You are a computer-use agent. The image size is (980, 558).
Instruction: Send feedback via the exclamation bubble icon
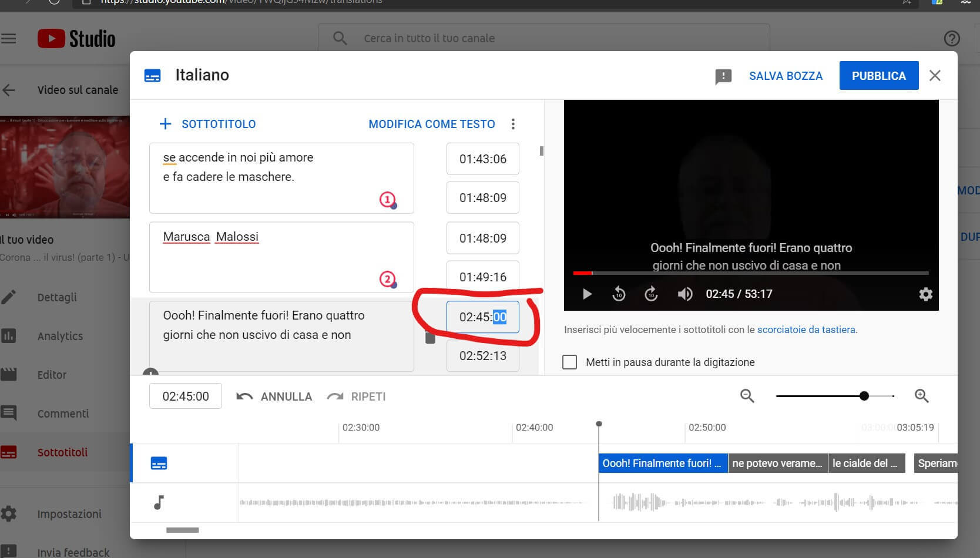[x=723, y=76]
